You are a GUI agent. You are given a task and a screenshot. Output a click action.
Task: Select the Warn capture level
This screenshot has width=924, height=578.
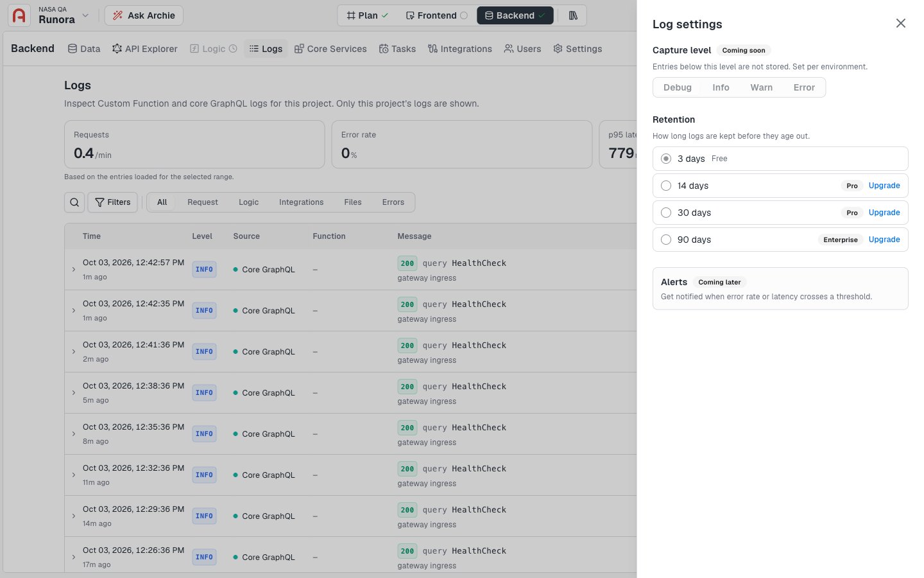(x=762, y=87)
